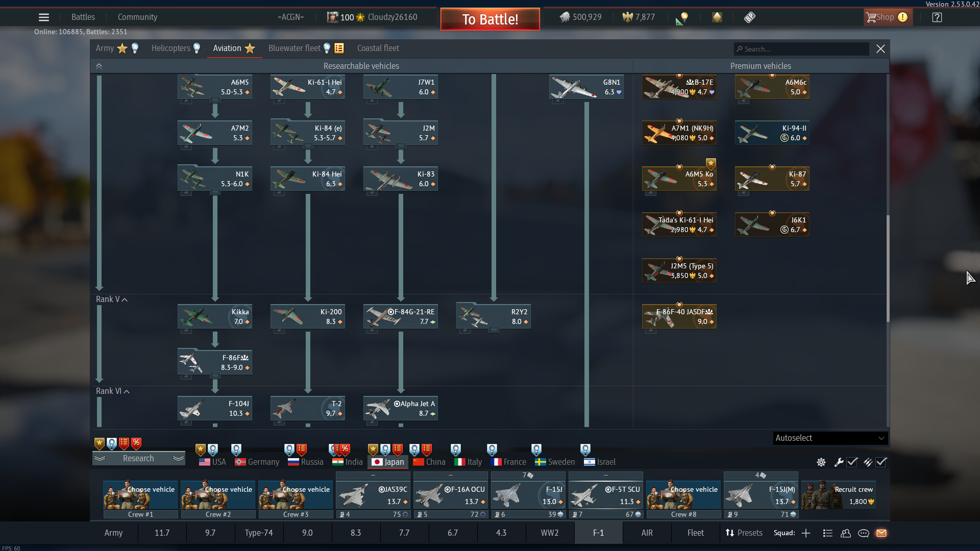Open the friends contacts icon

(x=846, y=533)
